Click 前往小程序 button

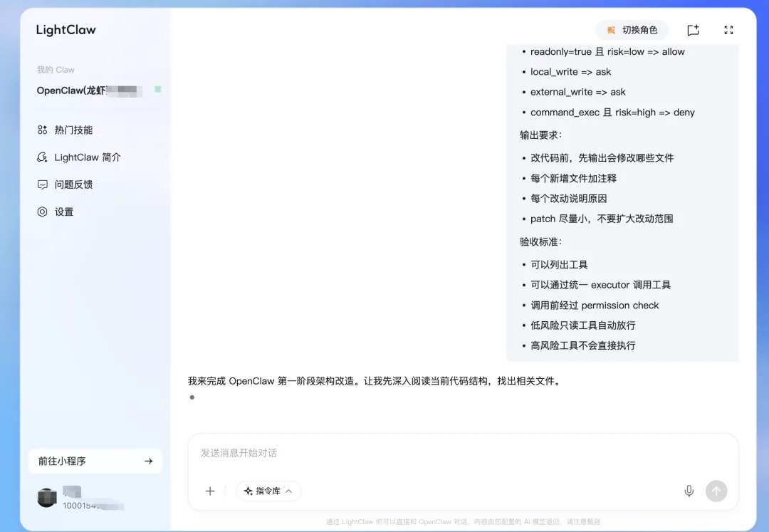(x=95, y=461)
